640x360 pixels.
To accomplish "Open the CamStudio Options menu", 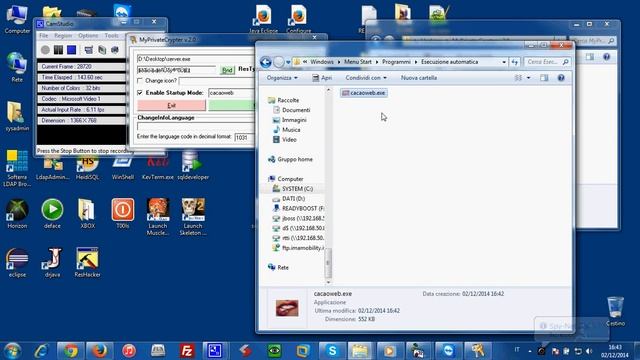I will coord(88,36).
